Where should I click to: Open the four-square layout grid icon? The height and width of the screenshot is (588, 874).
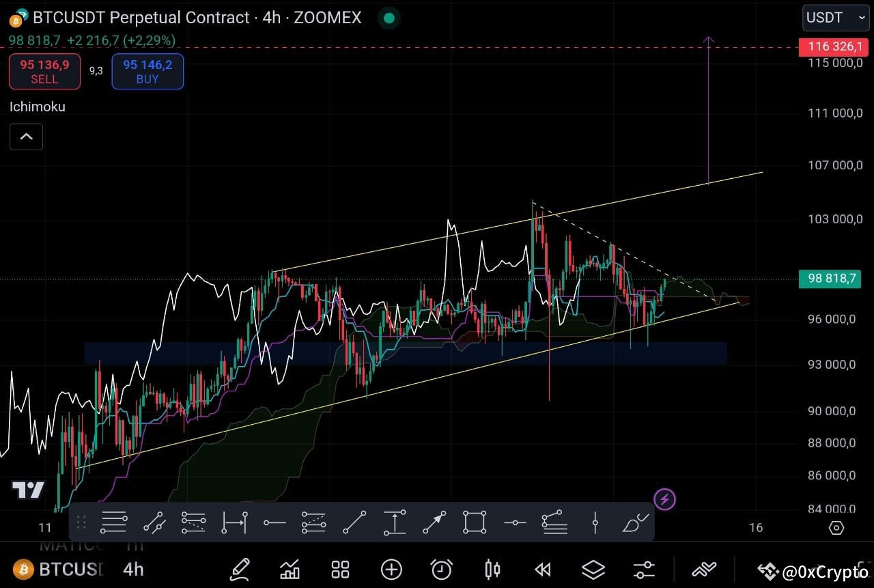(x=340, y=569)
